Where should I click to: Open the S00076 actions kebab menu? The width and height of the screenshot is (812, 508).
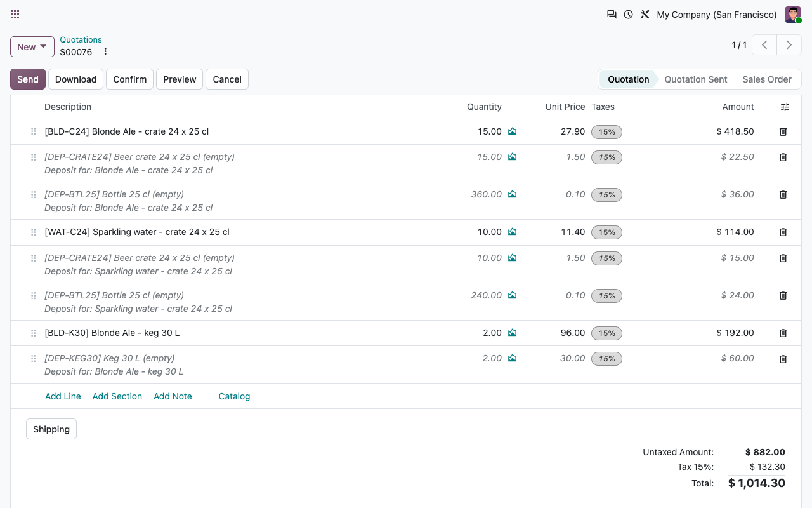coord(105,52)
